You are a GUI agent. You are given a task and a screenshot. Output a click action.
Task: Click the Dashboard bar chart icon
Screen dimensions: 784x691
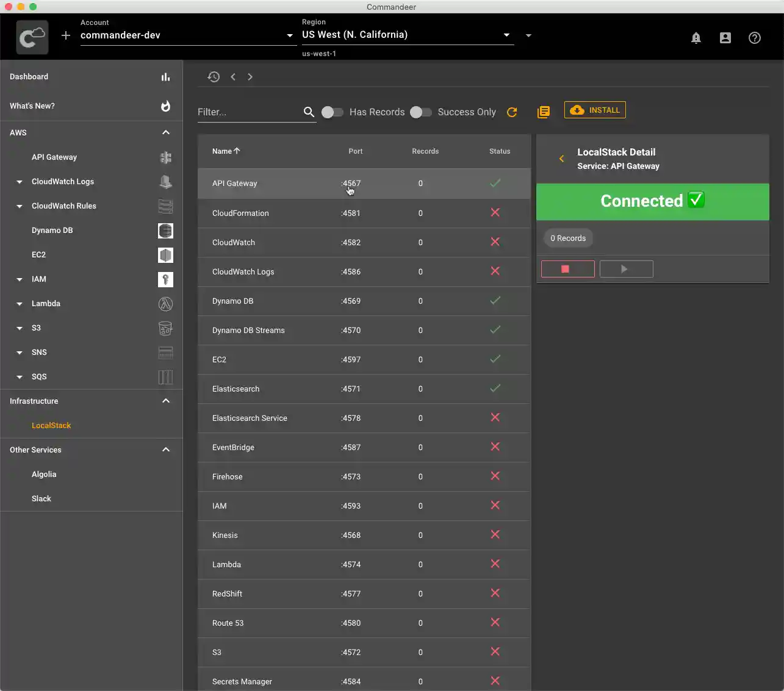pyautogui.click(x=165, y=77)
